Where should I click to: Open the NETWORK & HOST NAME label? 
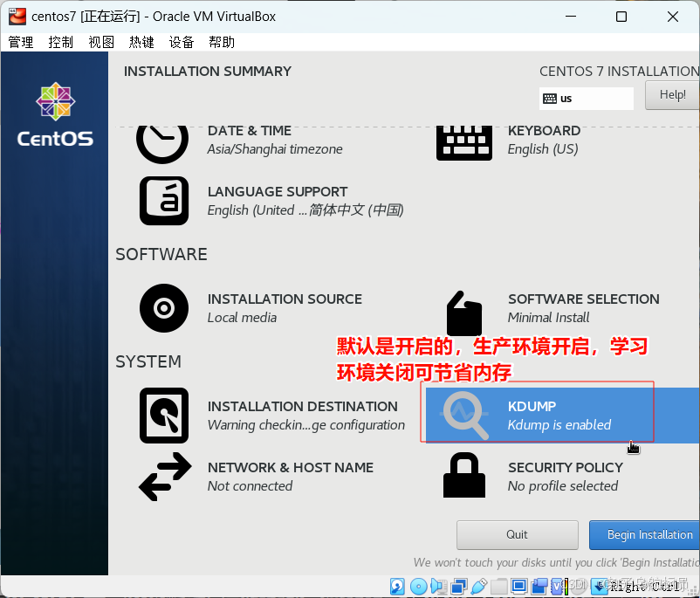290,468
